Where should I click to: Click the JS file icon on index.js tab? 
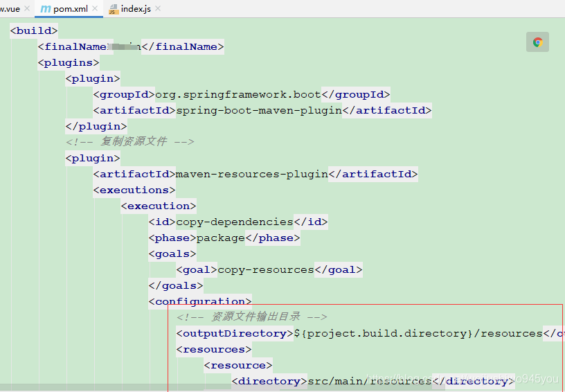pos(114,10)
